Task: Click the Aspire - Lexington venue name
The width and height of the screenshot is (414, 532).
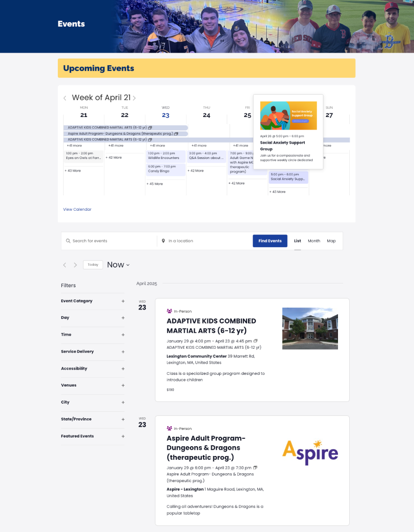Action: tap(185, 489)
